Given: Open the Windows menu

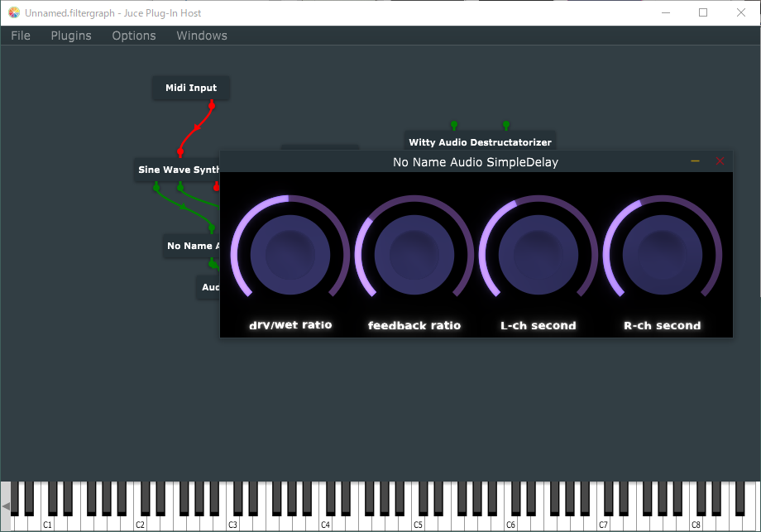Looking at the screenshot, I should coord(201,36).
